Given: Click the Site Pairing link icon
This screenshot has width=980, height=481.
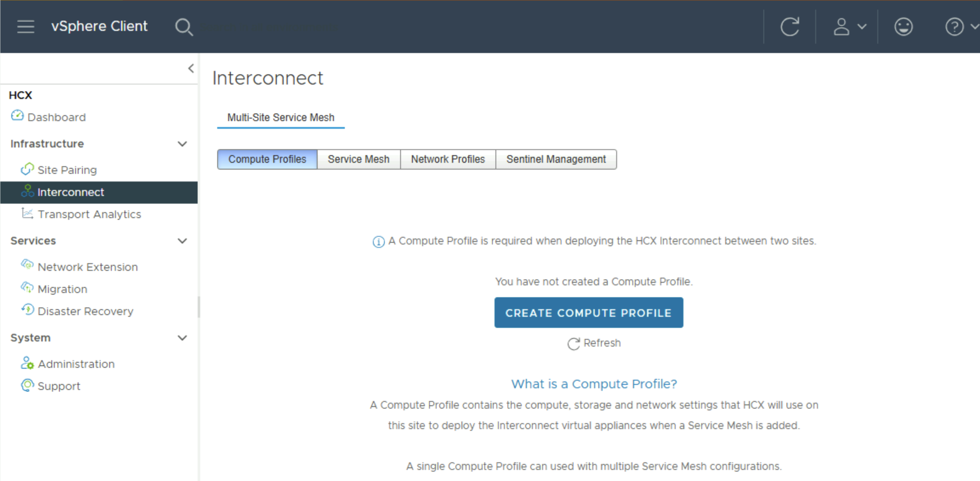Looking at the screenshot, I should pos(27,169).
